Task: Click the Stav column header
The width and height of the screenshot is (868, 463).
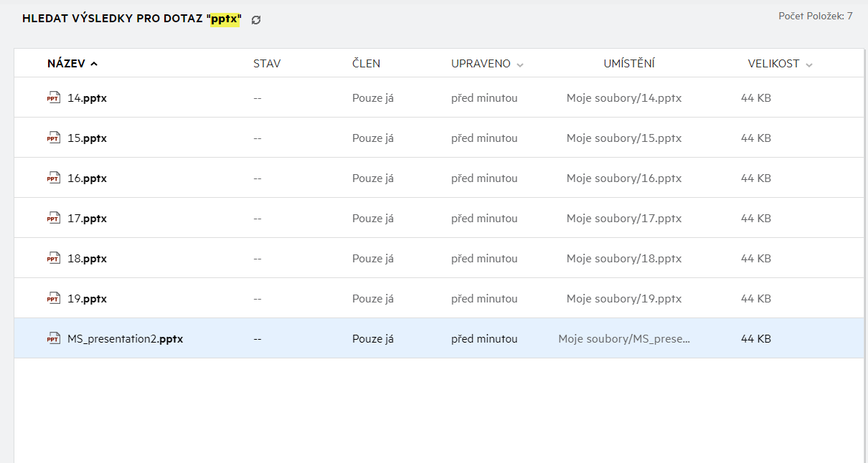Action: [267, 64]
